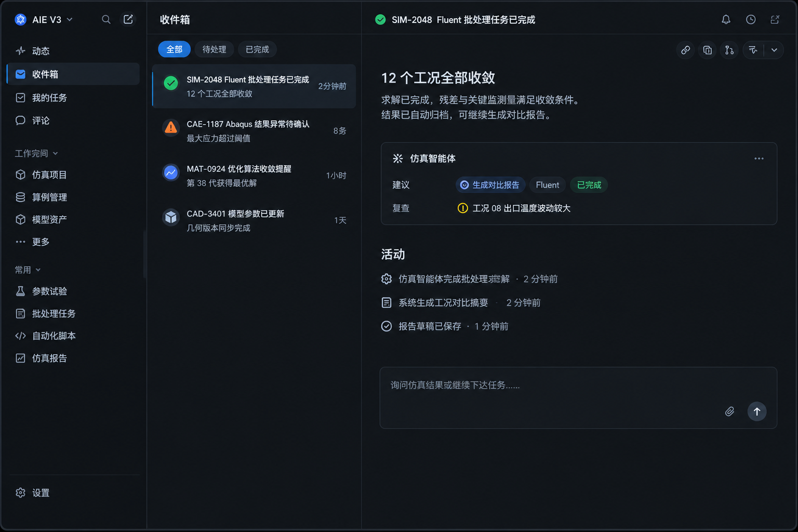Open 参数试验 in the sidebar
This screenshot has width=798, height=532.
[x=73, y=291]
